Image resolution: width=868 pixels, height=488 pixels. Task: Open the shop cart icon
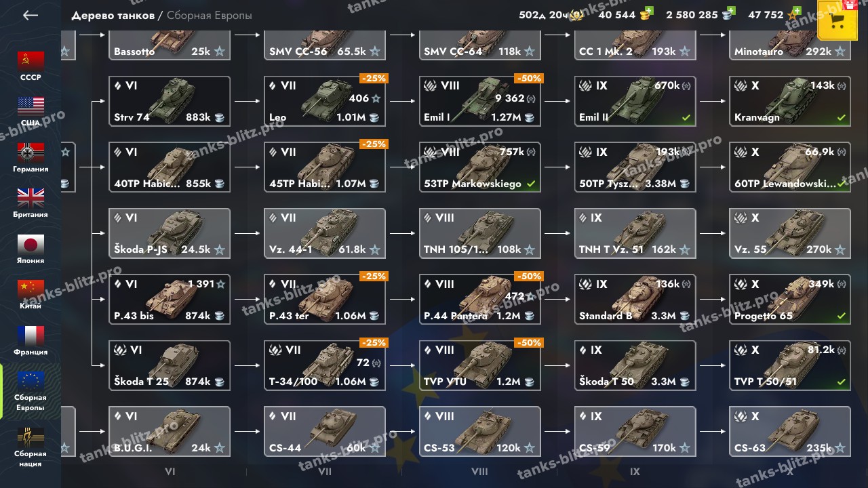click(x=837, y=21)
